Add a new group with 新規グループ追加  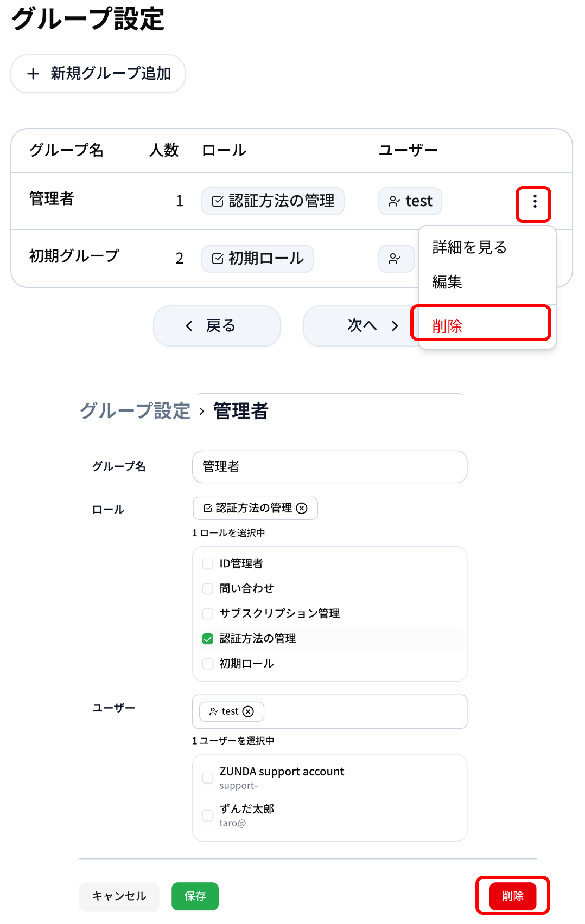click(98, 74)
